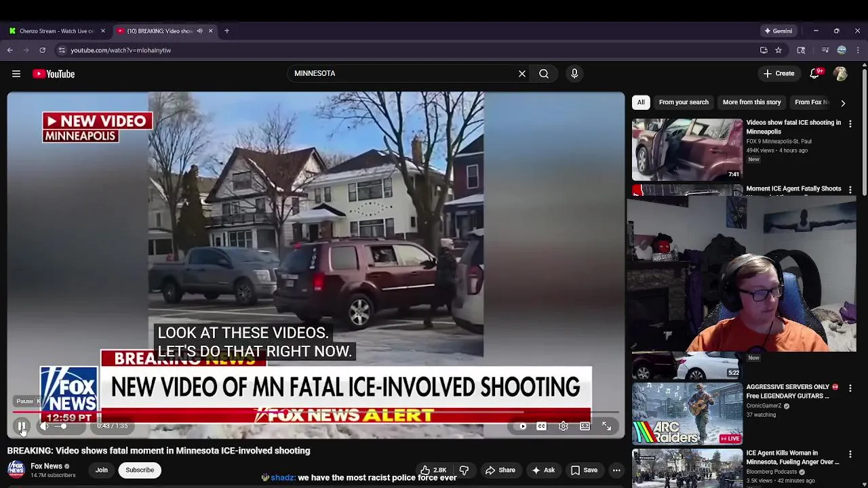Open the YouTube guide hamburger menu
Screen dimensions: 868x488
pos(16,74)
